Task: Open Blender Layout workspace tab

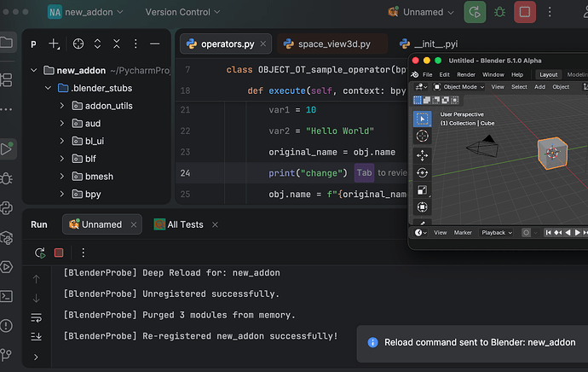Action: (548, 75)
